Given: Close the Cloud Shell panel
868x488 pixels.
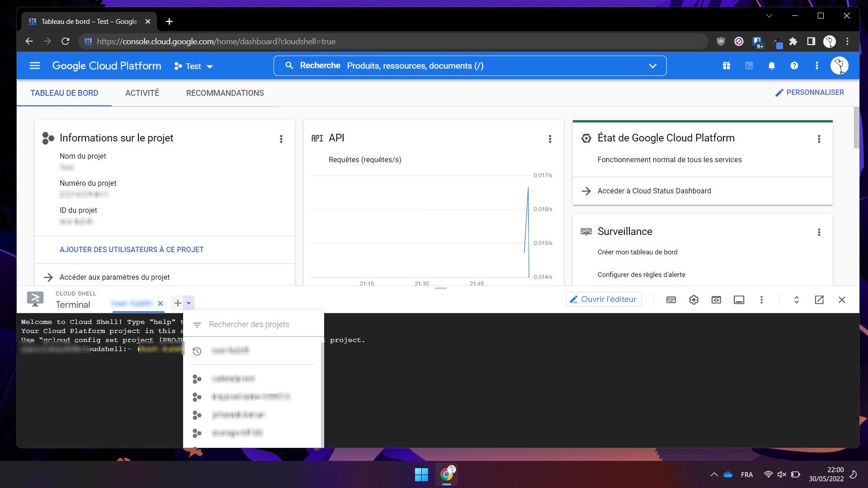Looking at the screenshot, I should click(x=842, y=300).
